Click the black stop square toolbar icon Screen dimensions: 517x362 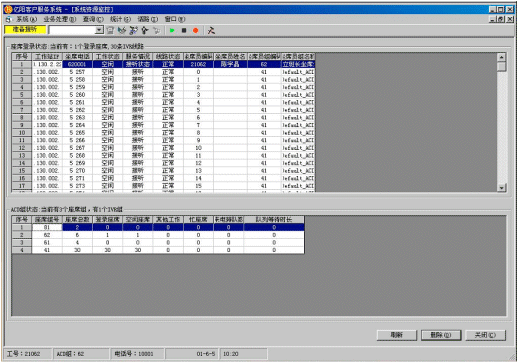(x=184, y=30)
